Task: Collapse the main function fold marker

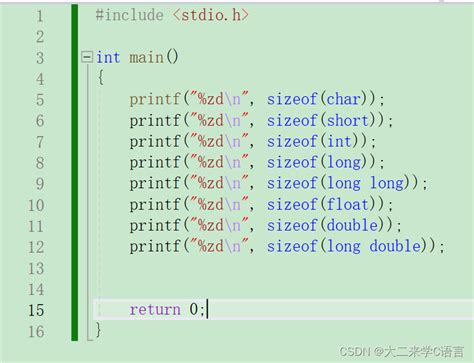Action: 87,57
